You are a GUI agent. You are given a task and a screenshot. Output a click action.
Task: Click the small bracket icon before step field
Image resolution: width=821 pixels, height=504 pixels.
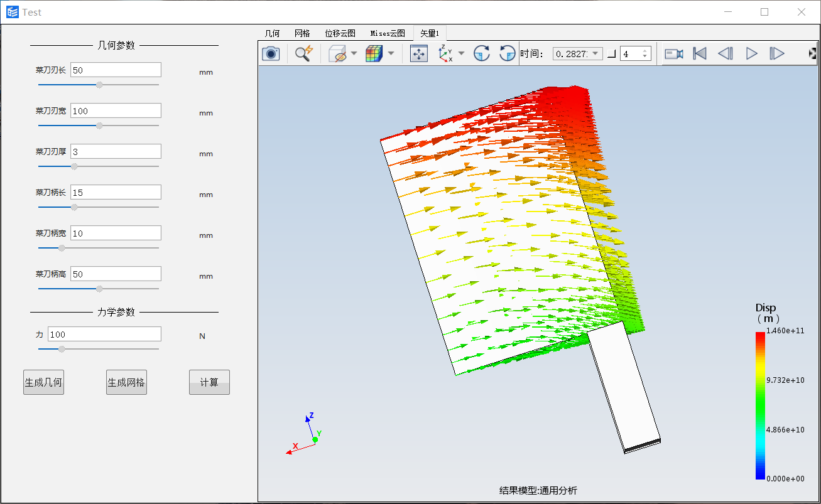tap(612, 54)
